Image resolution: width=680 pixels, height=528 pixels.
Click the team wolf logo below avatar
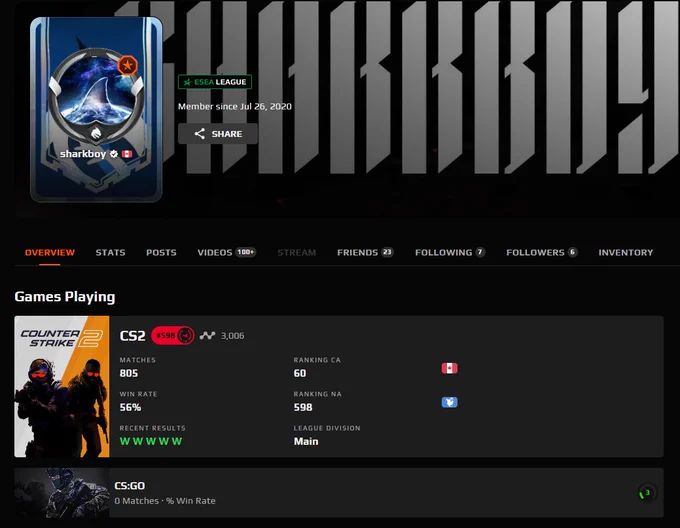click(x=96, y=133)
